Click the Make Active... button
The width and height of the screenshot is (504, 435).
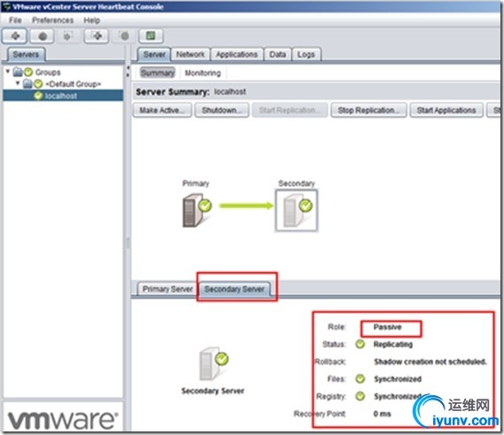162,110
